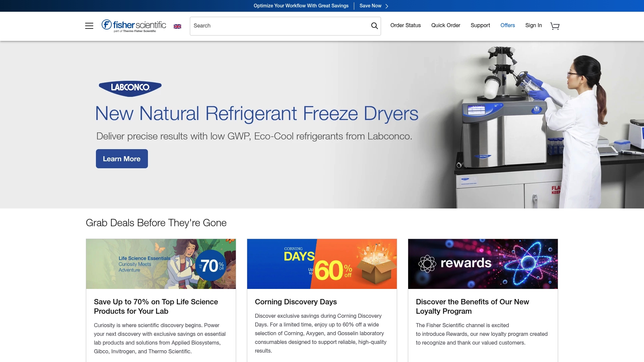The width and height of the screenshot is (644, 362).
Task: Open the language selection dropdown
Action: tap(177, 26)
